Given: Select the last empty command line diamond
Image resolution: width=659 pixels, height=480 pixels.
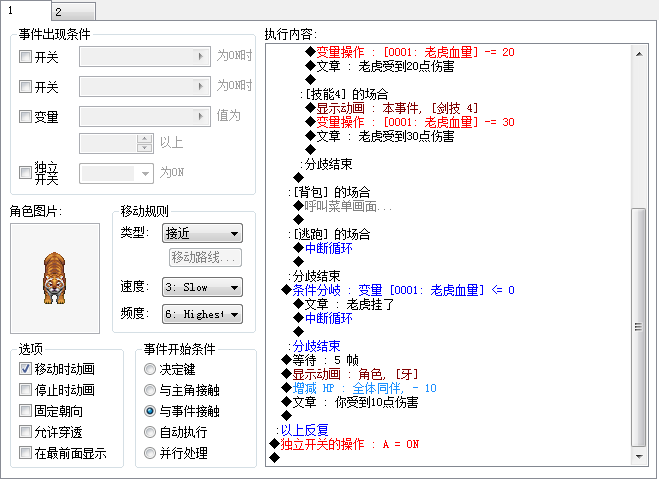Looking at the screenshot, I should click(x=274, y=458).
